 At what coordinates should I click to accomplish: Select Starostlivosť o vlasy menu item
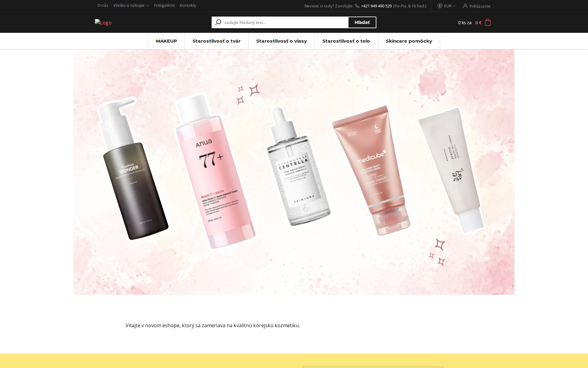(x=281, y=41)
